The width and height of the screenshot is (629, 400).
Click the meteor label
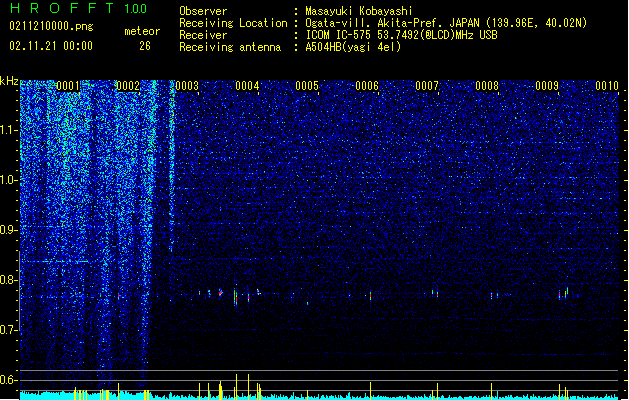142,31
